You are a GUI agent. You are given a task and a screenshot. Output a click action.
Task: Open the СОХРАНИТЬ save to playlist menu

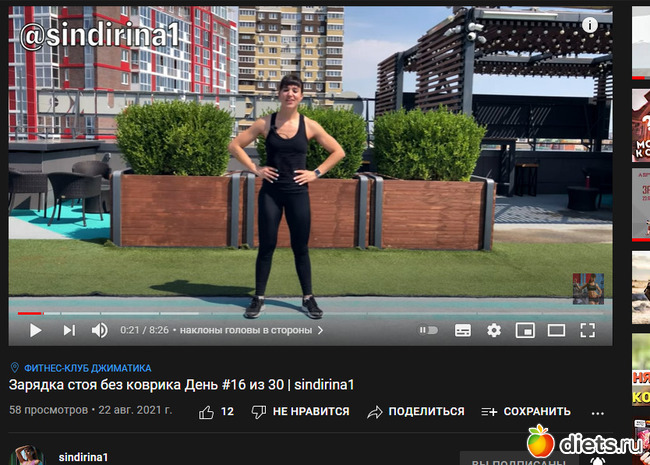tap(526, 412)
